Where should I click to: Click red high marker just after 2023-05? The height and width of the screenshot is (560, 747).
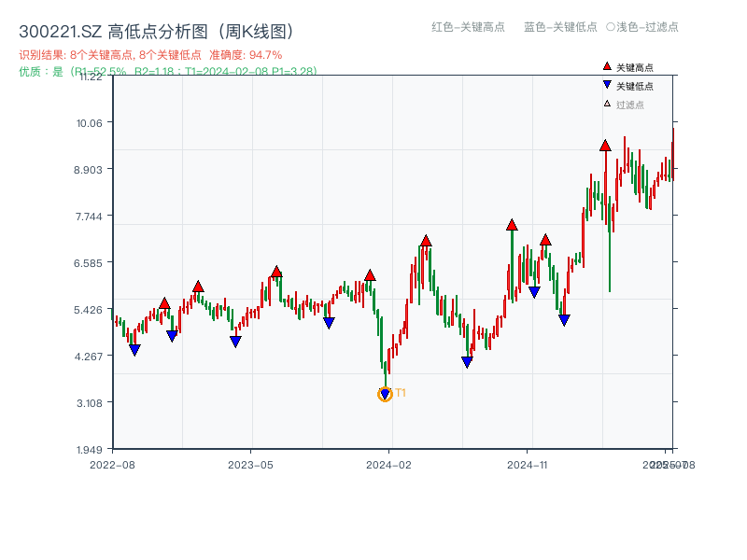[x=276, y=272]
